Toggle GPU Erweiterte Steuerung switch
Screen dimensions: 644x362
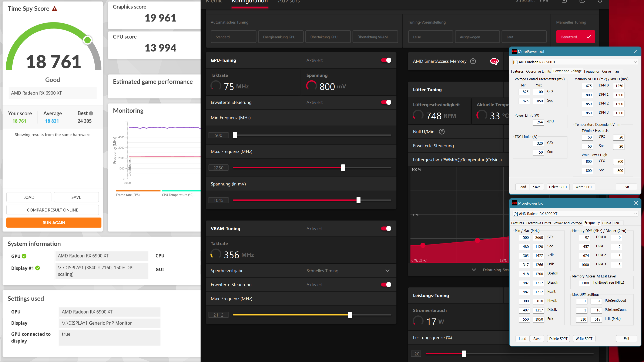(386, 102)
